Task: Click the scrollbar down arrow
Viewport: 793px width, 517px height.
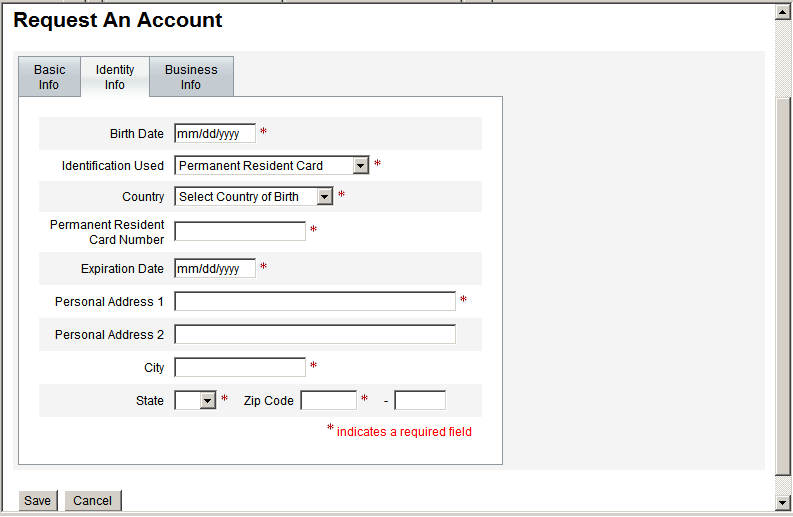Action: (x=784, y=502)
